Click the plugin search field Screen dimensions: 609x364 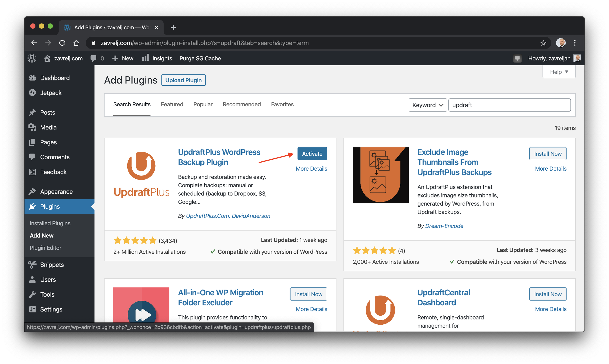(x=509, y=105)
